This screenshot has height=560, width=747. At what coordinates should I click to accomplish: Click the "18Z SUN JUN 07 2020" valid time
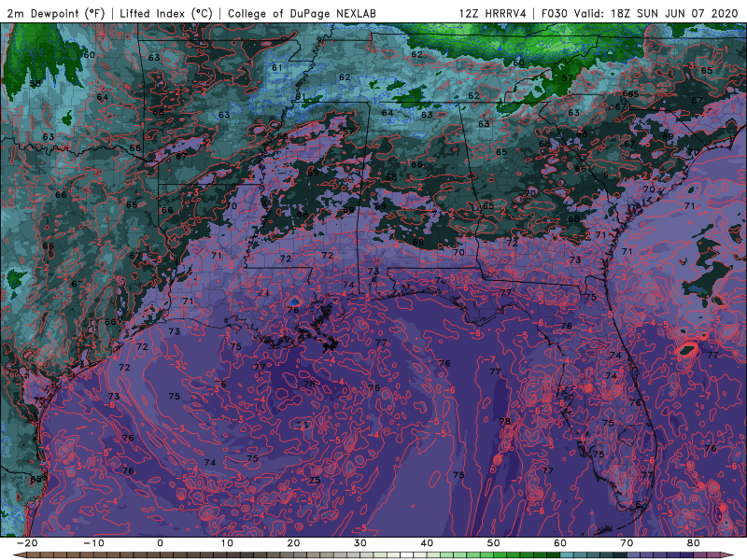click(672, 14)
